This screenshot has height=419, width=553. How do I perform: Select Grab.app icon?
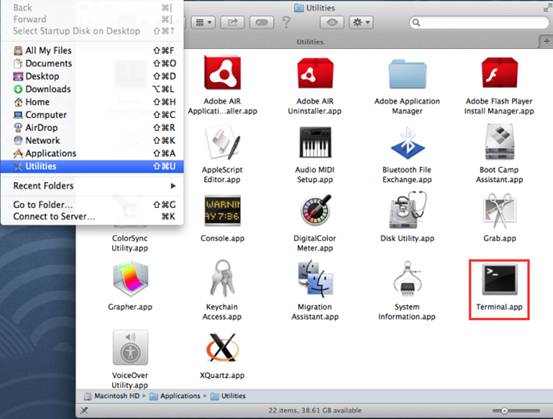(499, 211)
